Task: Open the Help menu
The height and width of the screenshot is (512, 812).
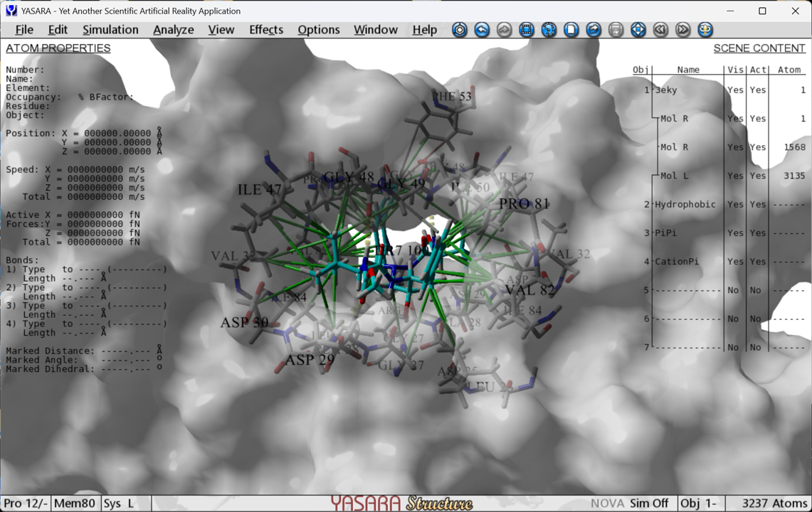Action: [425, 29]
